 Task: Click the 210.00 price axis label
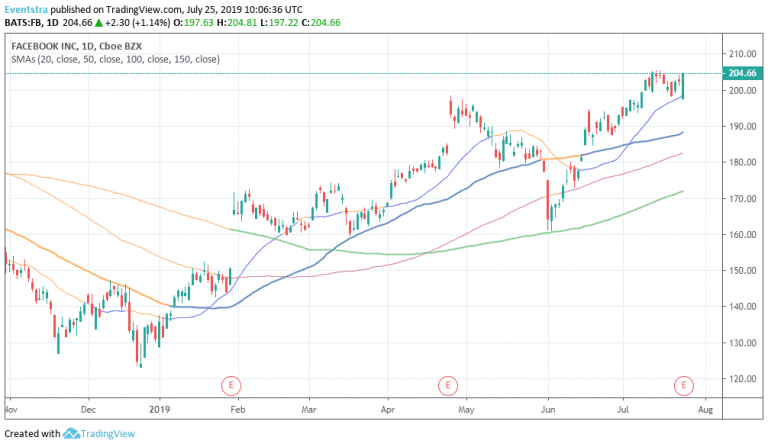pyautogui.click(x=741, y=54)
